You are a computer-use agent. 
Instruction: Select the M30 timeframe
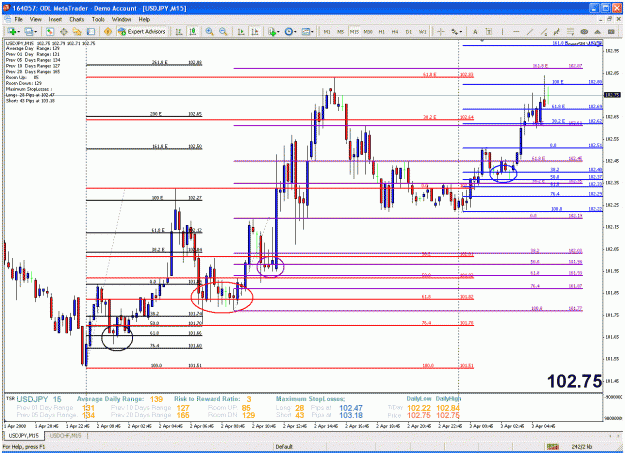tap(368, 32)
